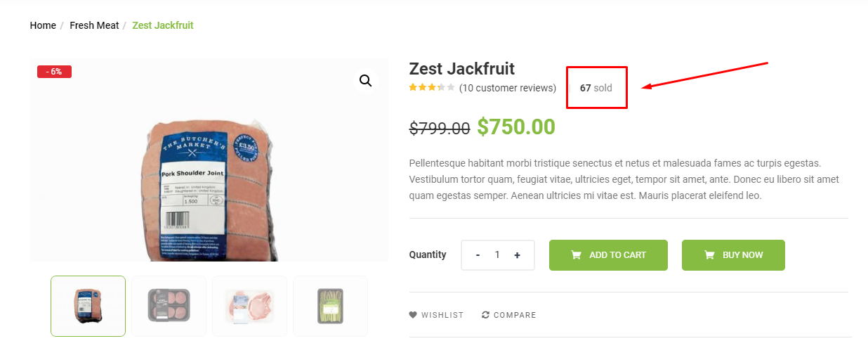Click the magnifier zoom icon on product image
868x348 pixels.
click(x=365, y=81)
